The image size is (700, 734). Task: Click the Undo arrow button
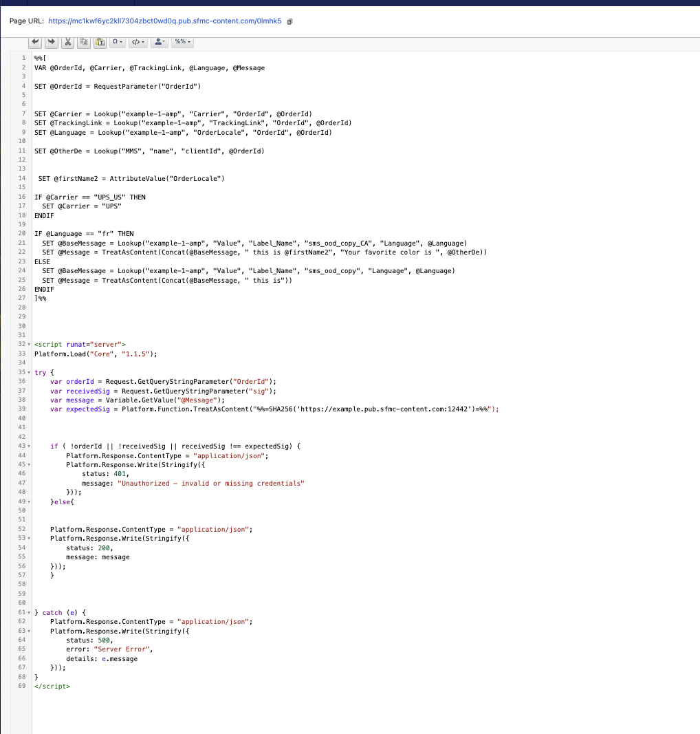[x=35, y=42]
